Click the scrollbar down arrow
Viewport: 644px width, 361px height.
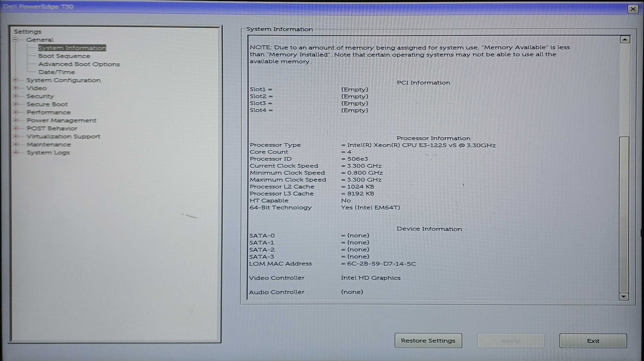[624, 298]
